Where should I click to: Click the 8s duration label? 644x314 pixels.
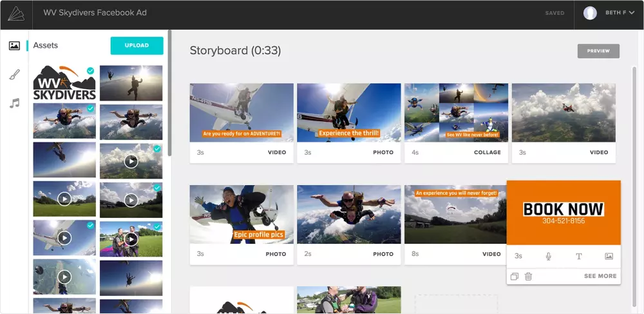click(x=415, y=254)
